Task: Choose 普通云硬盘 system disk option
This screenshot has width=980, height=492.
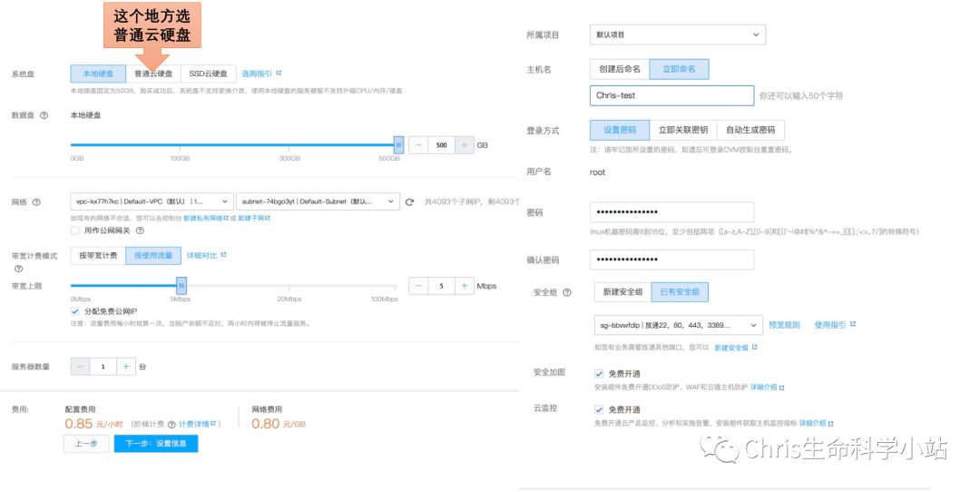Action: [153, 74]
